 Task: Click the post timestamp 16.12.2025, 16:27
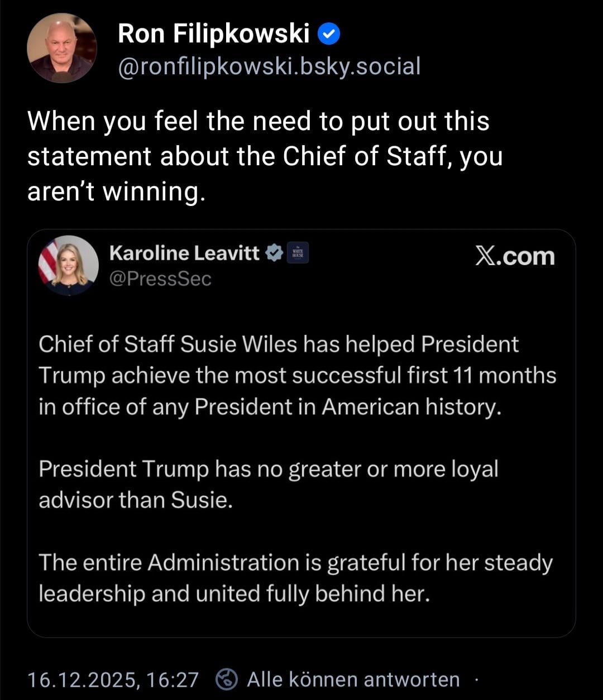113,679
